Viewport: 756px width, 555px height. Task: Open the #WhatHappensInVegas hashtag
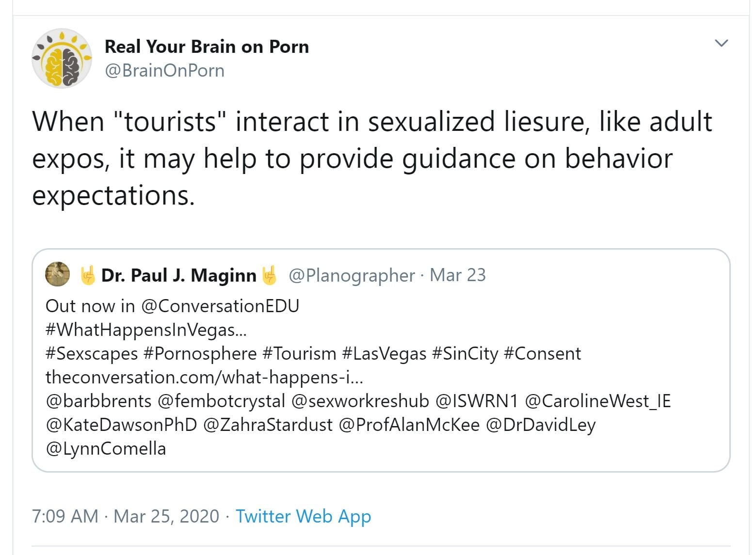(x=145, y=330)
